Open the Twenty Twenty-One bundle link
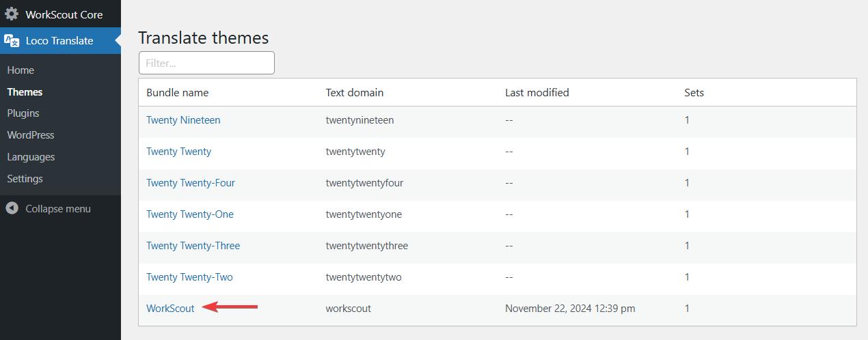Viewport: 868px width, 340px height. click(x=190, y=214)
